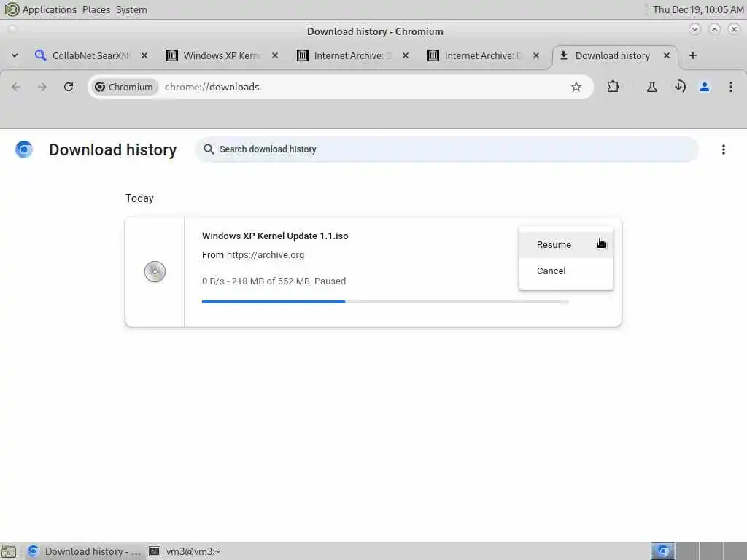Switch to the Windows XP Kernel tab
747x560 pixels.
[x=222, y=55]
